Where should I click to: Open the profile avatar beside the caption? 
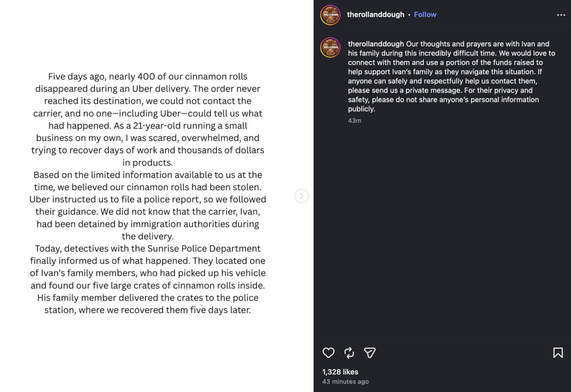click(x=330, y=47)
